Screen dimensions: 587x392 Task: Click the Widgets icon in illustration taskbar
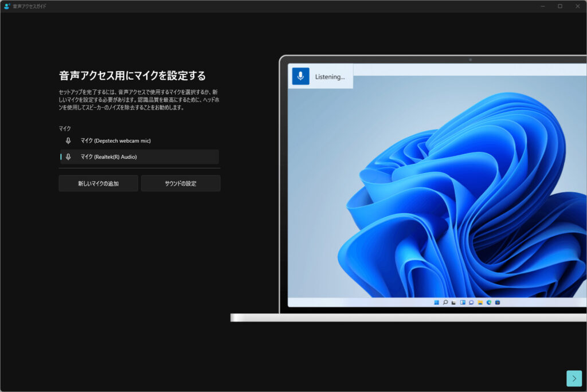click(x=462, y=302)
